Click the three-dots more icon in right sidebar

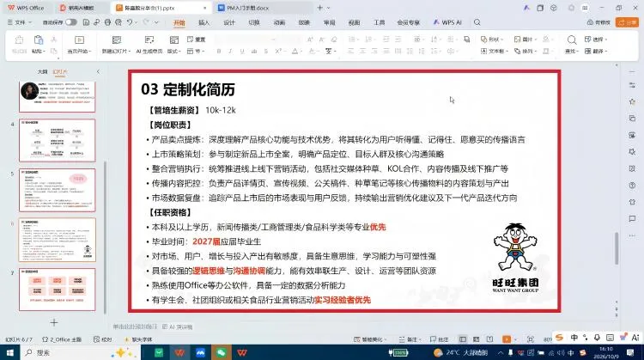click(632, 235)
